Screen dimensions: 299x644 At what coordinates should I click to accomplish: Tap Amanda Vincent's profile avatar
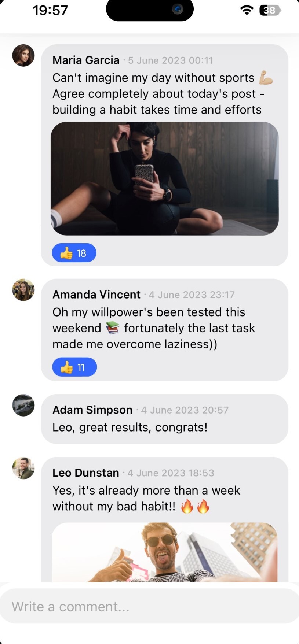pyautogui.click(x=23, y=290)
